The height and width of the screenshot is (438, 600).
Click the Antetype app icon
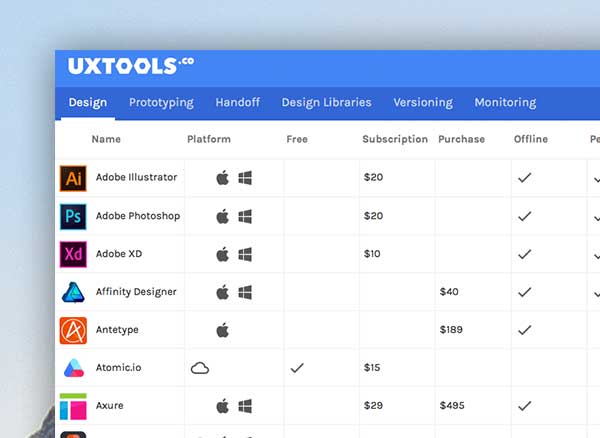point(73,331)
